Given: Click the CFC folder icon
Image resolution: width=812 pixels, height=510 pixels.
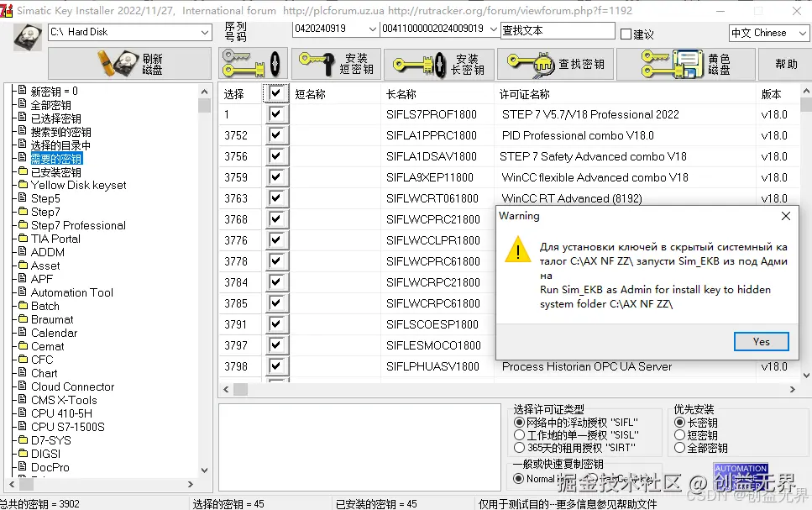Looking at the screenshot, I should click(23, 359).
